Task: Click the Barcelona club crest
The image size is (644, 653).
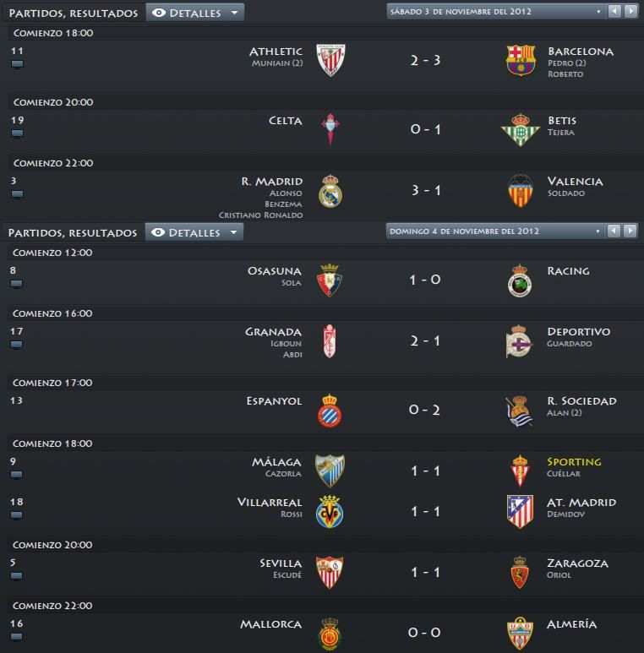Action: coord(521,60)
